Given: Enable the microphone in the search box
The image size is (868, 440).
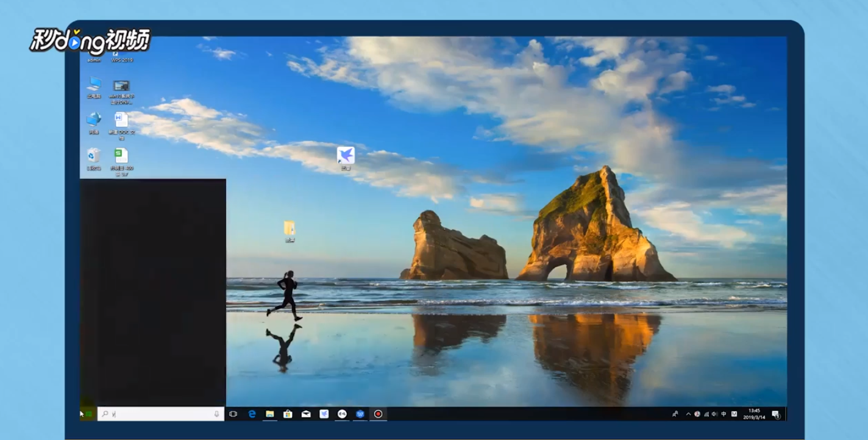Looking at the screenshot, I should tap(216, 413).
